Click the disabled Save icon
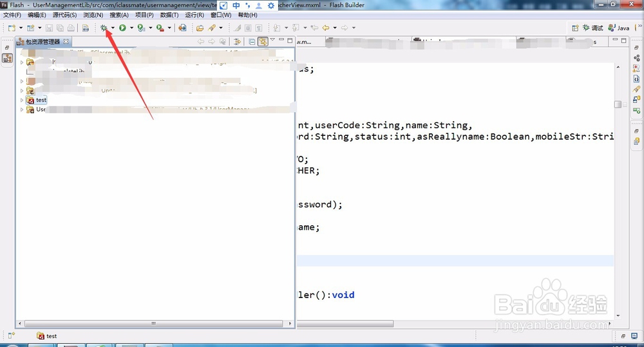 [x=49, y=28]
